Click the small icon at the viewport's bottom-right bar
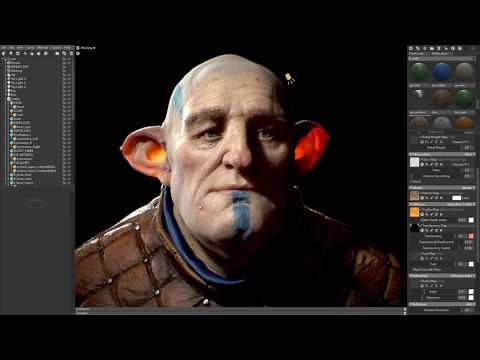480x360 pixels. (x=405, y=310)
